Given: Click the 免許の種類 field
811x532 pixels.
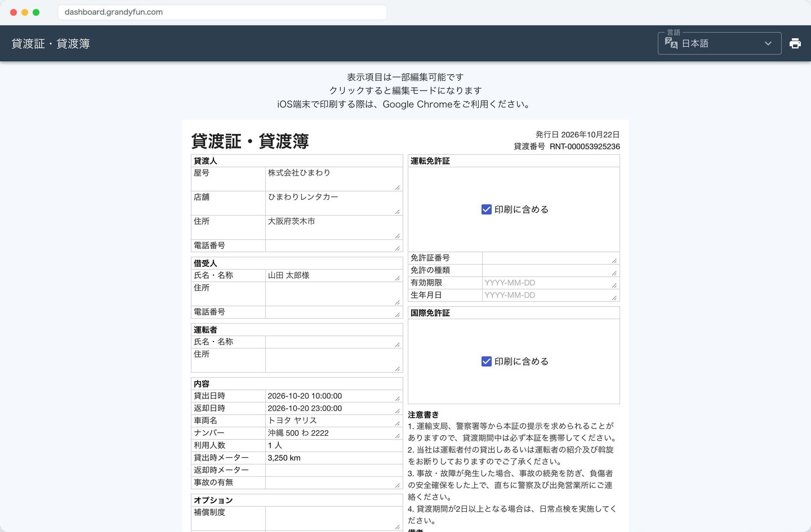Looking at the screenshot, I should 550,270.
